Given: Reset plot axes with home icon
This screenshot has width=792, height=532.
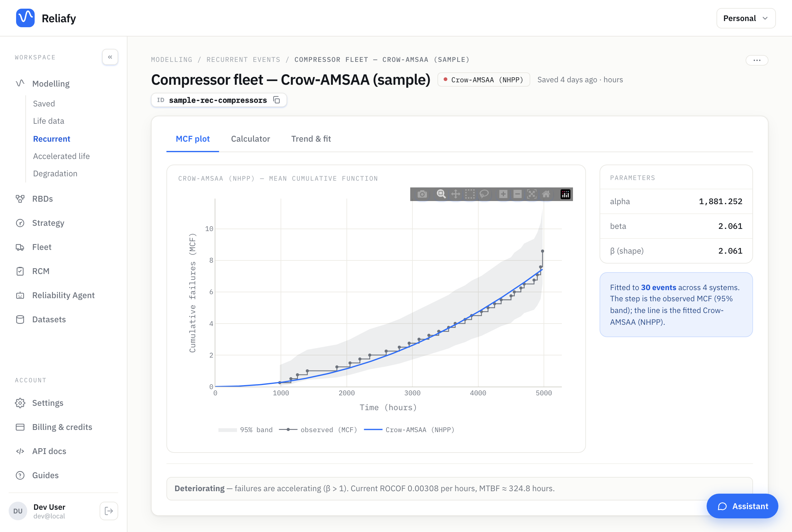Looking at the screenshot, I should tap(546, 194).
